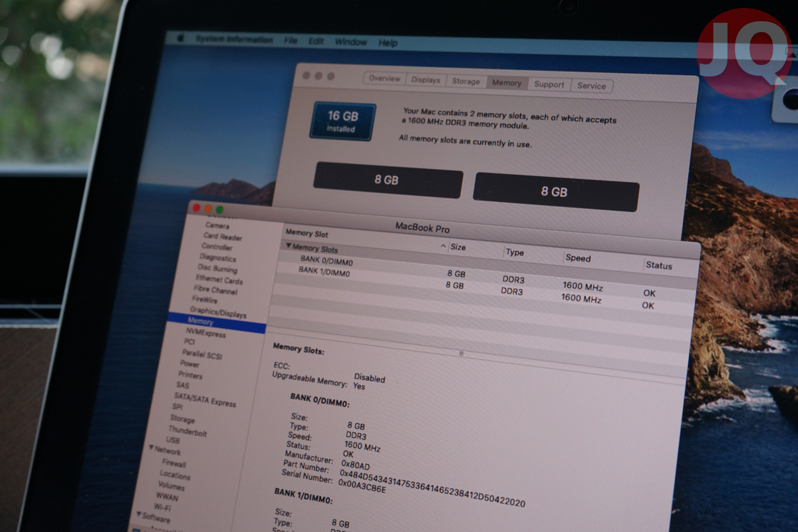
Task: Switch to the Displays tab
Action: pos(426,80)
